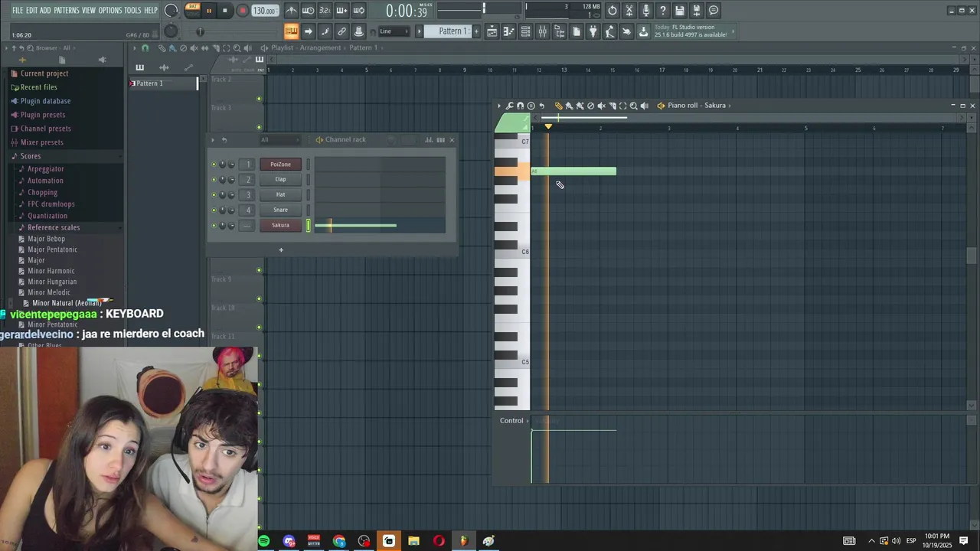Click the Select tool in piano roll toolbar
This screenshot has width=980, height=551.
622,106
